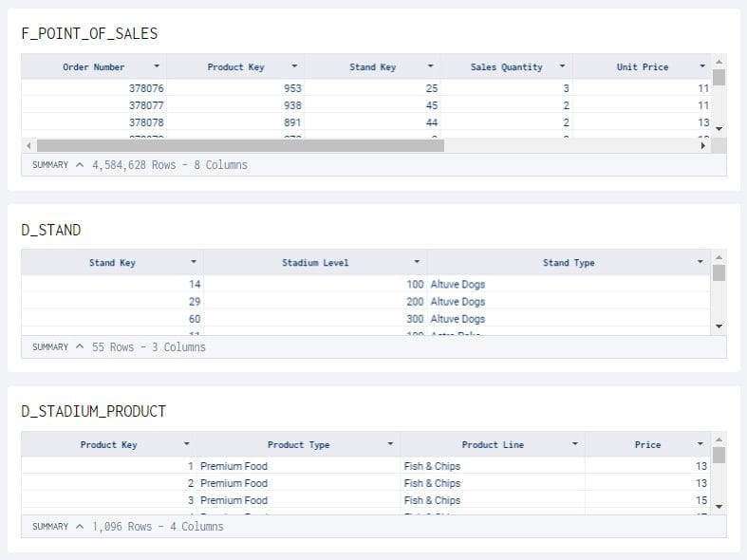The image size is (747, 560).
Task: Click the '55 Rows - 3 Columns' summary text
Action: pos(149,347)
